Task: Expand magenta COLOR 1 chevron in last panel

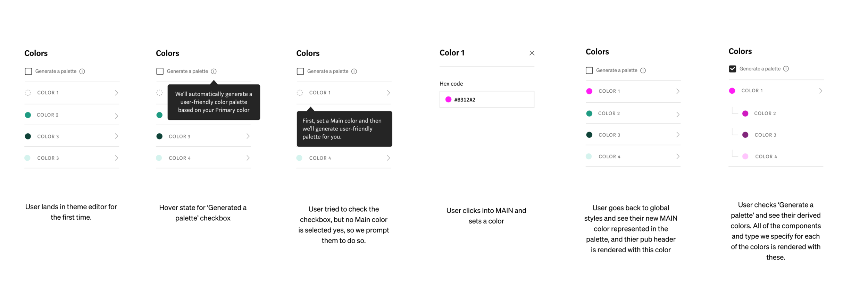Action: coord(820,91)
